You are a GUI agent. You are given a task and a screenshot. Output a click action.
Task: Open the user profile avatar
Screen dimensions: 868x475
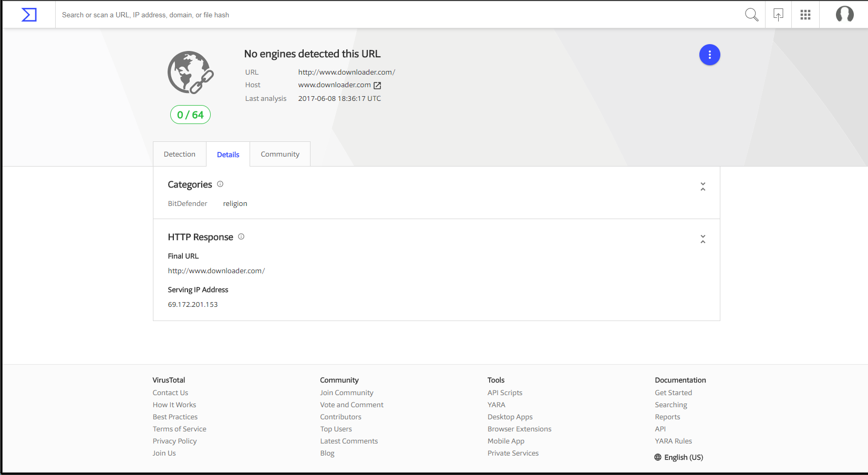tap(844, 14)
